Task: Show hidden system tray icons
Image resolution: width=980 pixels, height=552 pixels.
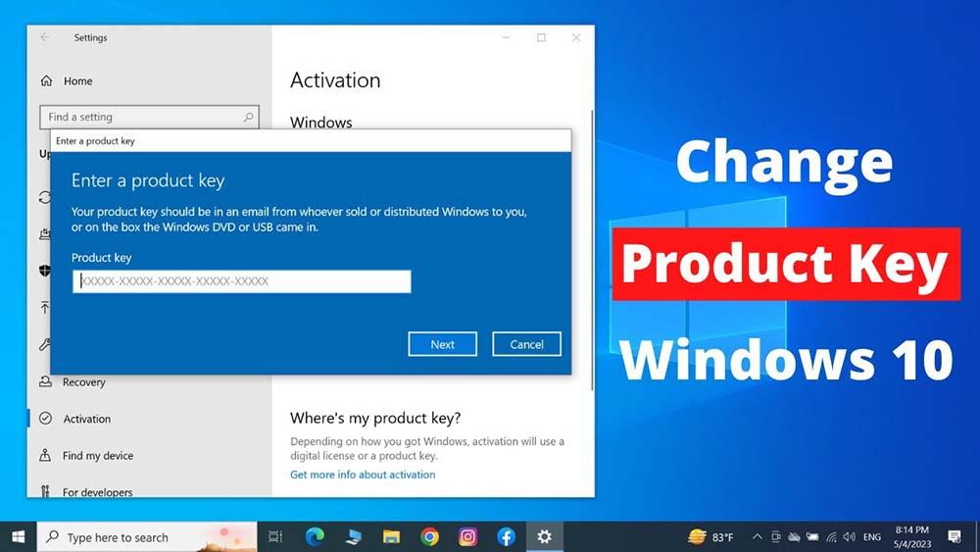Action: point(756,537)
